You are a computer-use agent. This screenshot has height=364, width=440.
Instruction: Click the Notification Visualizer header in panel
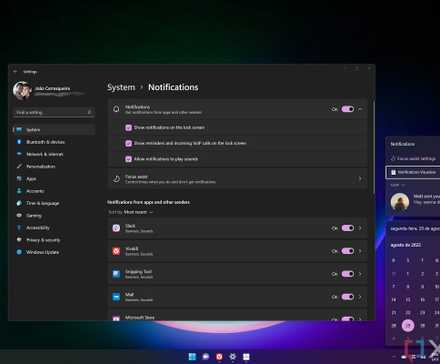(413, 172)
